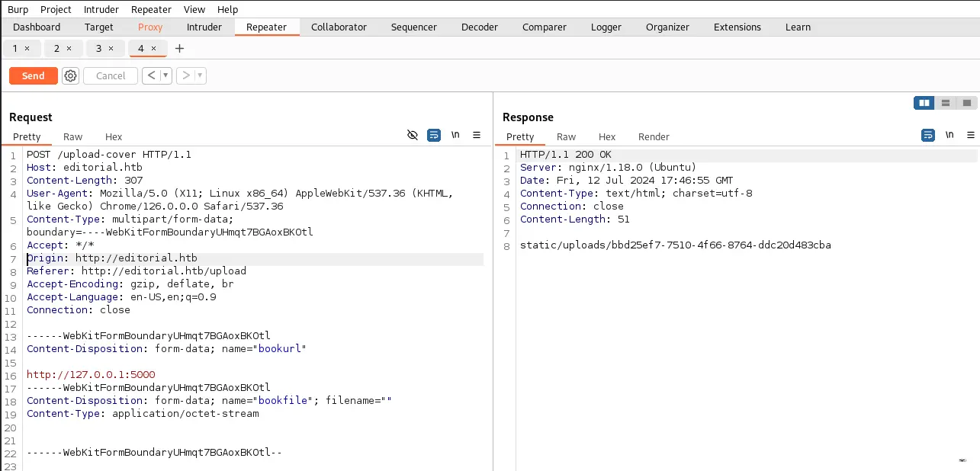Image resolution: width=980 pixels, height=471 pixels.
Task: Click the Origin: http://editorial.htb header line
Action: (x=112, y=258)
